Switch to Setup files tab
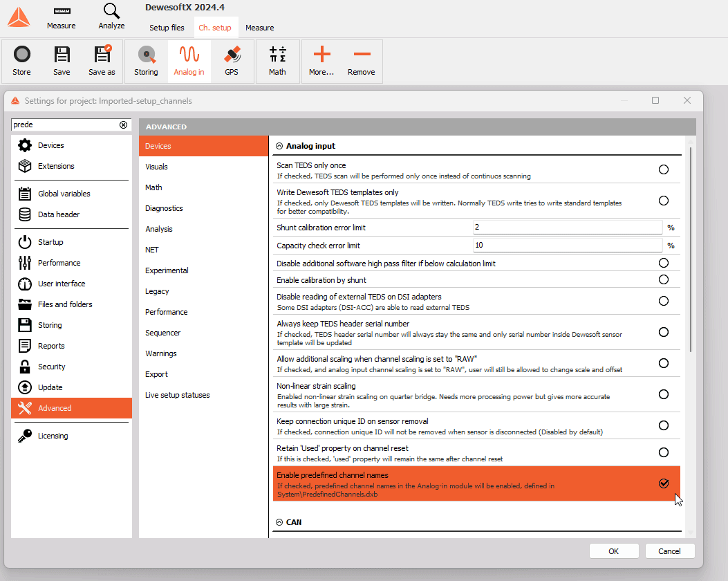The height and width of the screenshot is (581, 728). 167,28
